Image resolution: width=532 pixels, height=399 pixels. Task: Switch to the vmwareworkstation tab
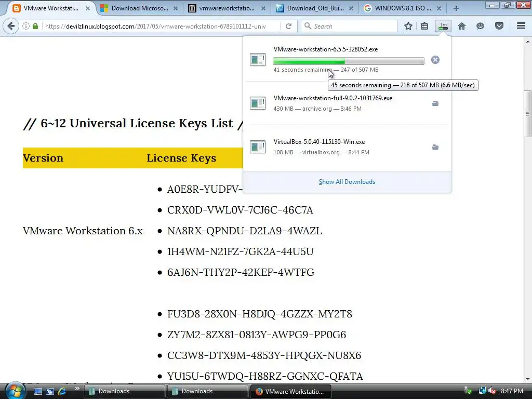click(227, 8)
